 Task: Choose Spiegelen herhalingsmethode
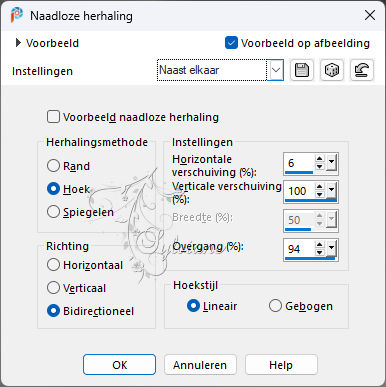[53, 212]
